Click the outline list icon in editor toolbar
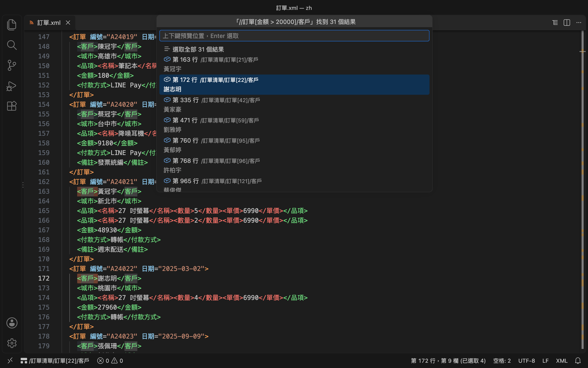The image size is (588, 368). 555,23
